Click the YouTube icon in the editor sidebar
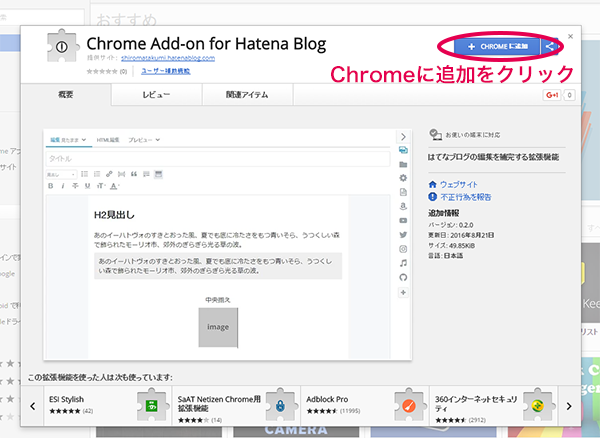Image resolution: width=600 pixels, height=438 pixels. click(x=403, y=220)
